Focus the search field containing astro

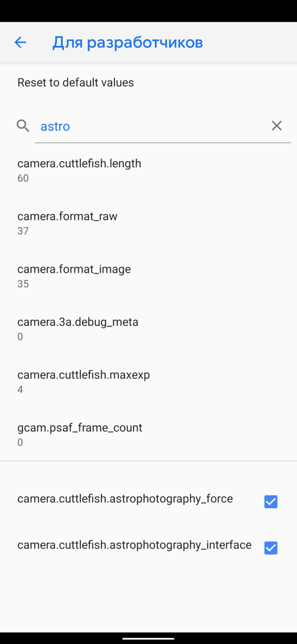click(x=163, y=126)
